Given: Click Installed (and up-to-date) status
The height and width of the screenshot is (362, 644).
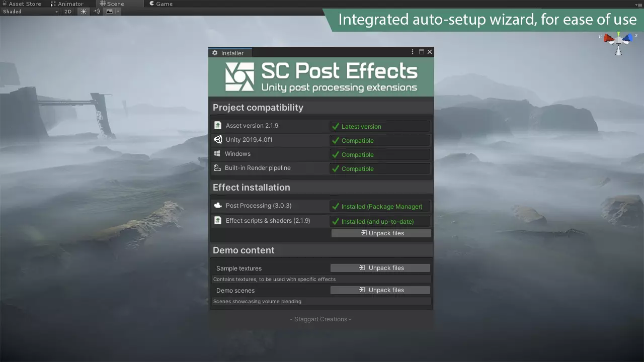Looking at the screenshot, I should click(x=380, y=221).
